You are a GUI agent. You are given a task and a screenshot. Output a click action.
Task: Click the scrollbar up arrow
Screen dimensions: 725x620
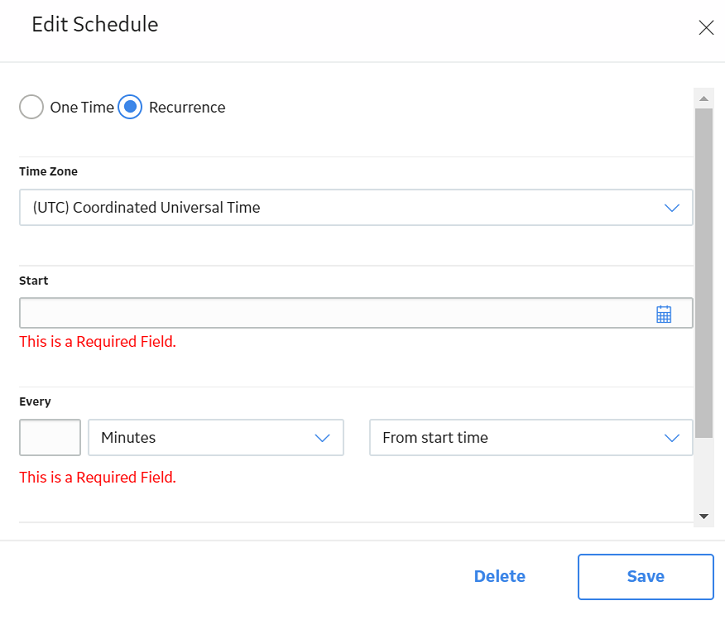tap(704, 98)
